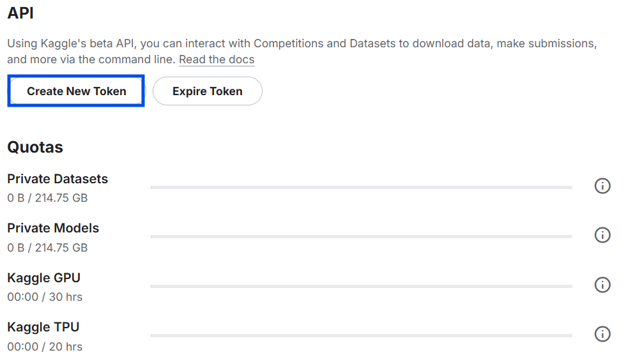Show info for Private Datasets quota
This screenshot has width=626, height=364.
(x=602, y=186)
